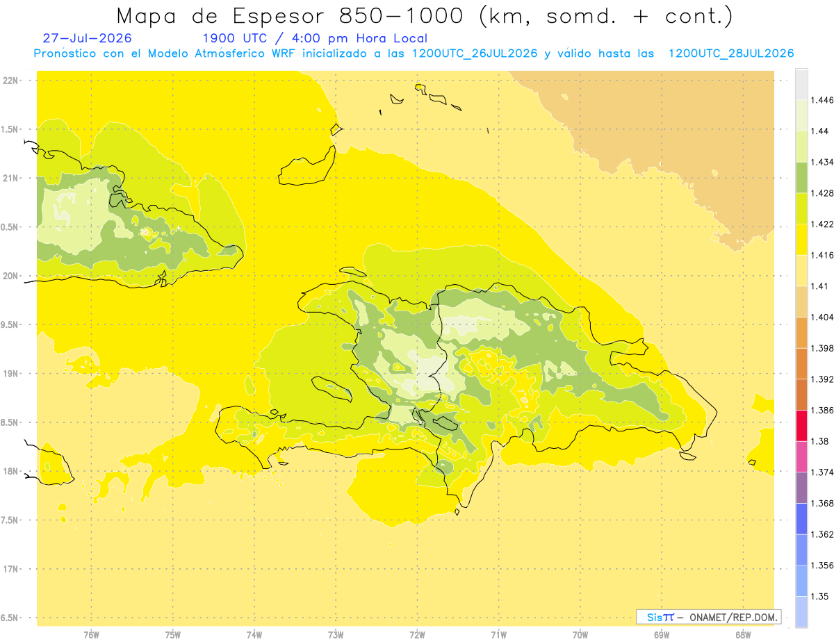Viewport: 834px width, 644px height.
Task: Click the '1.362' colorbar value
Action: click(821, 534)
